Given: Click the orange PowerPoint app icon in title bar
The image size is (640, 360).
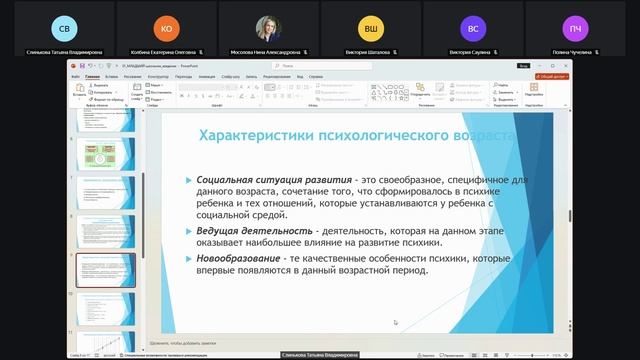Looking at the screenshot, I should click(x=73, y=66).
